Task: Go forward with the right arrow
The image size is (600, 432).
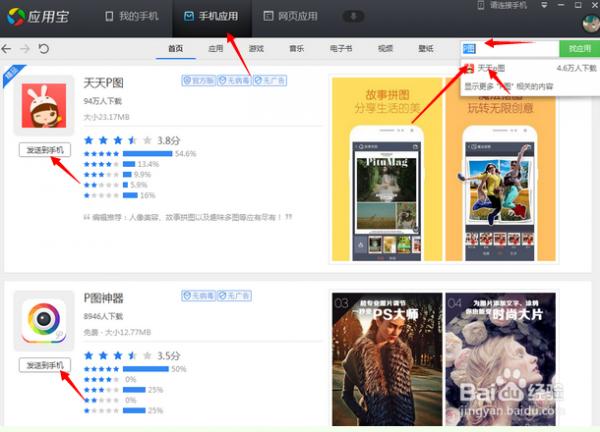Action: tap(25, 49)
